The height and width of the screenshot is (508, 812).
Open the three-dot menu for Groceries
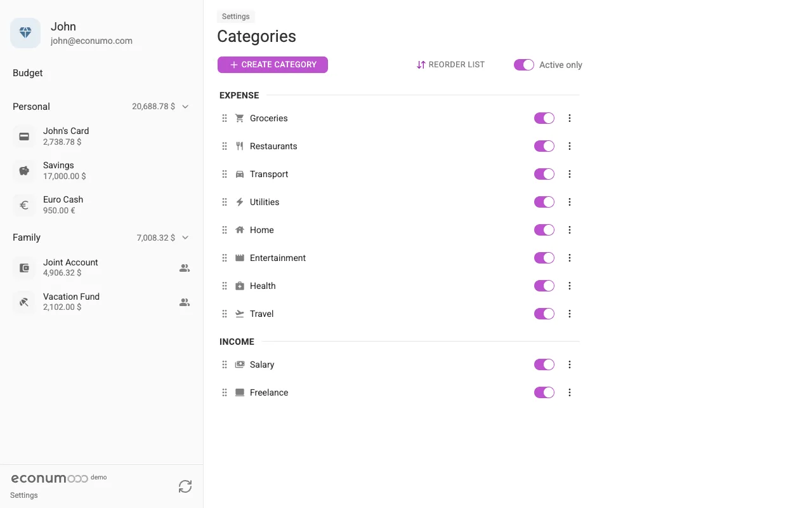pyautogui.click(x=570, y=118)
